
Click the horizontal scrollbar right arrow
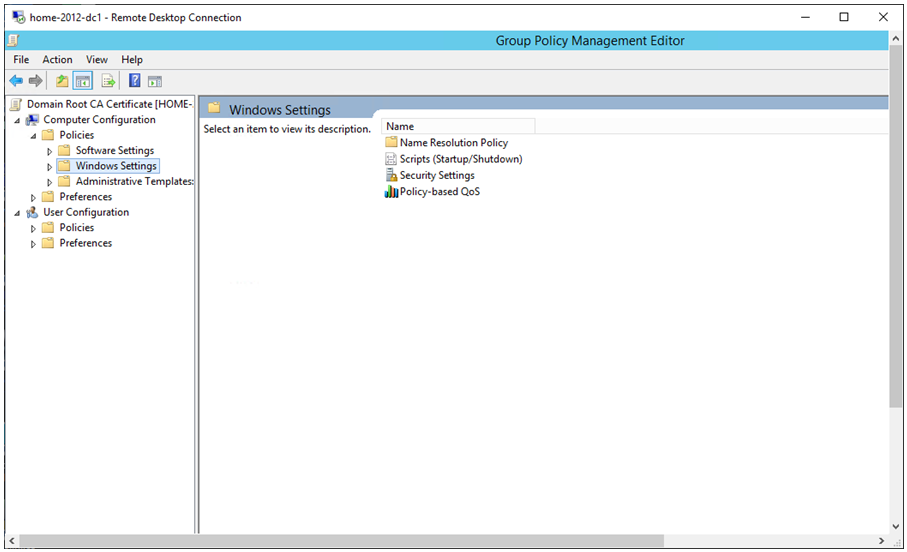(x=881, y=541)
